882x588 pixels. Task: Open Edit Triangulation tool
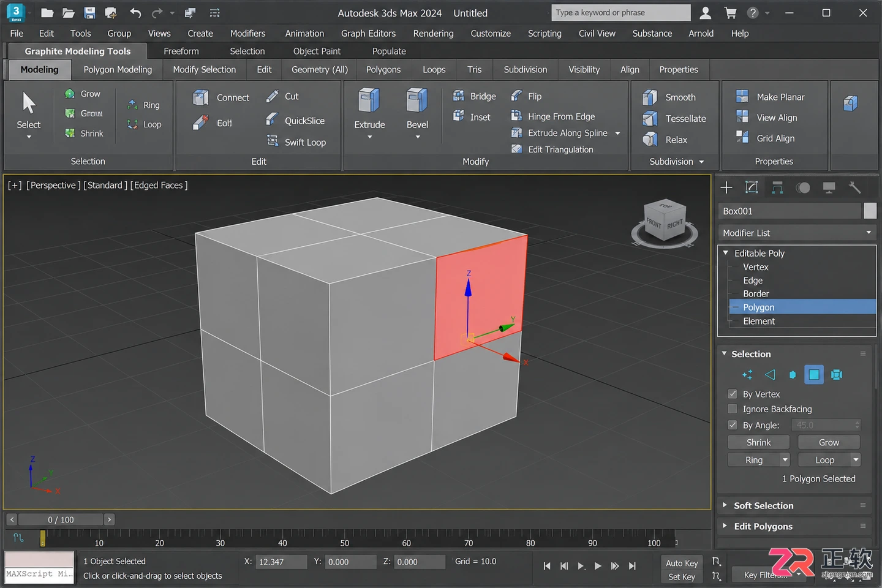point(552,149)
